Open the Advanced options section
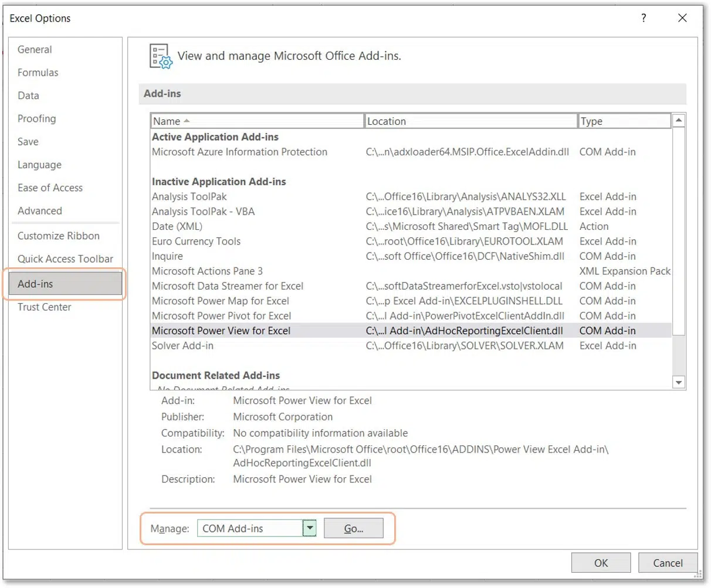This screenshot has width=711, height=588. (x=39, y=210)
